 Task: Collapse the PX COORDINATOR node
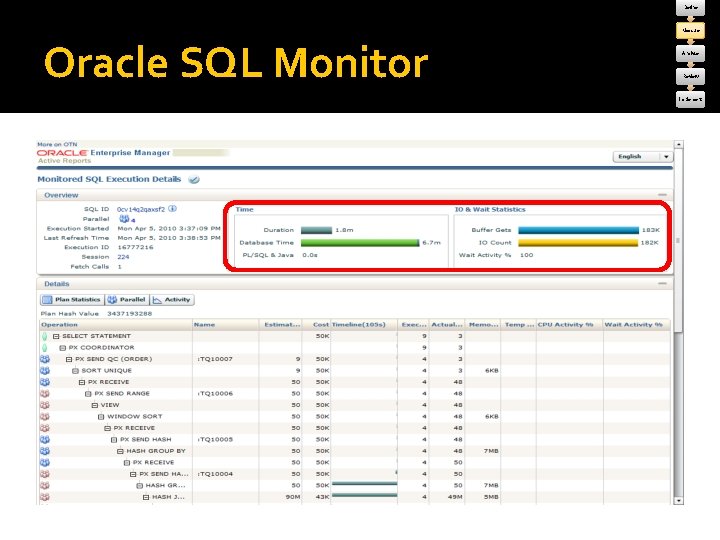62,348
